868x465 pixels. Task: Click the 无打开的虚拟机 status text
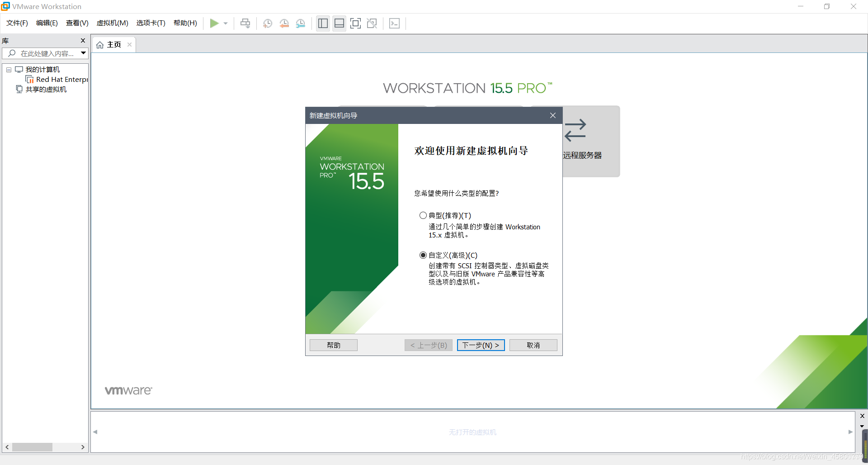(x=472, y=432)
